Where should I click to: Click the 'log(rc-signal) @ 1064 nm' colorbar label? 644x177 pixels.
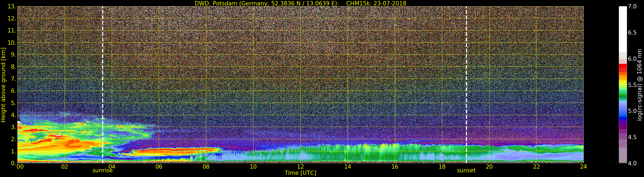[x=639, y=85]
